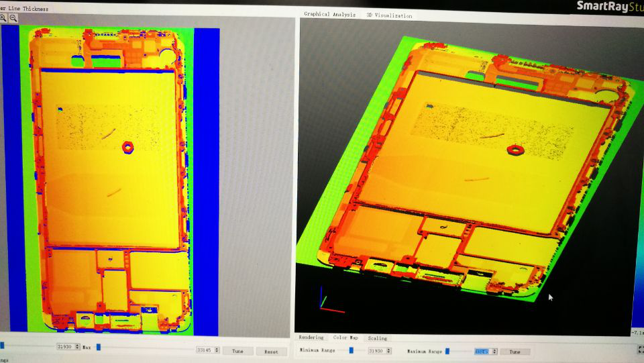This screenshot has height=363, width=644.
Task: Open the Scaling tab
Action: (377, 338)
